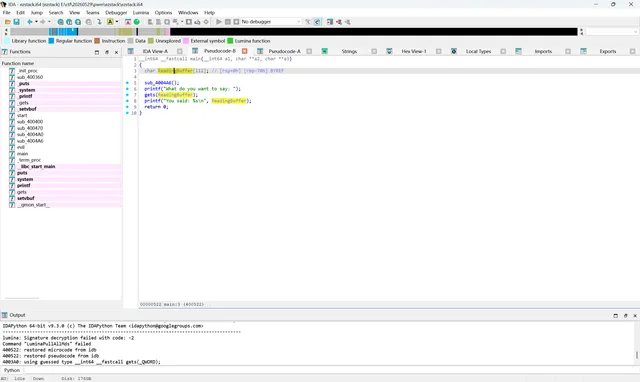Close the Output panel
640x382 pixels.
[x=635, y=315]
